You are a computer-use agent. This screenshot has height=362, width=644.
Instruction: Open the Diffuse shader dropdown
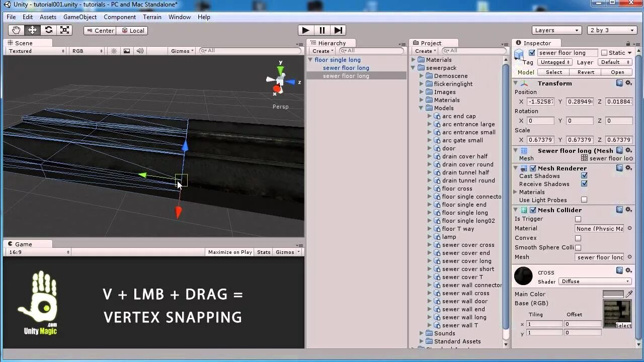[x=595, y=282]
